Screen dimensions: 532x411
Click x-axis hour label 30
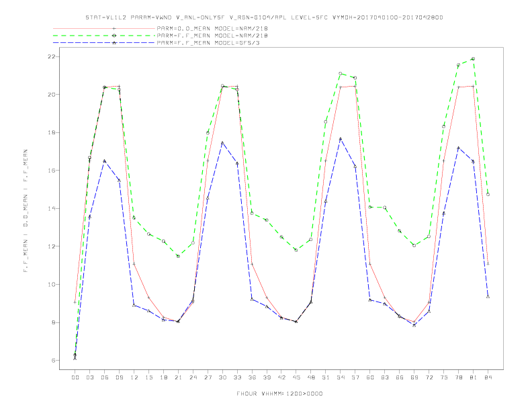click(x=222, y=377)
